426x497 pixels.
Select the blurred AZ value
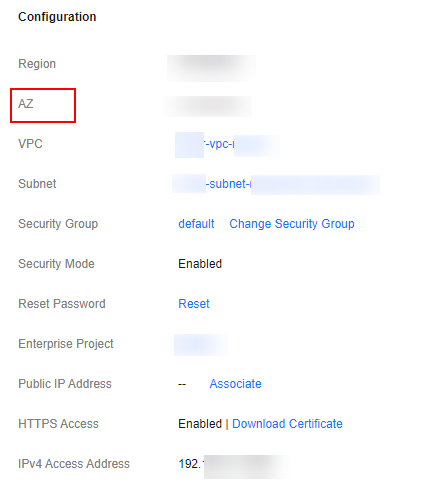click(208, 106)
